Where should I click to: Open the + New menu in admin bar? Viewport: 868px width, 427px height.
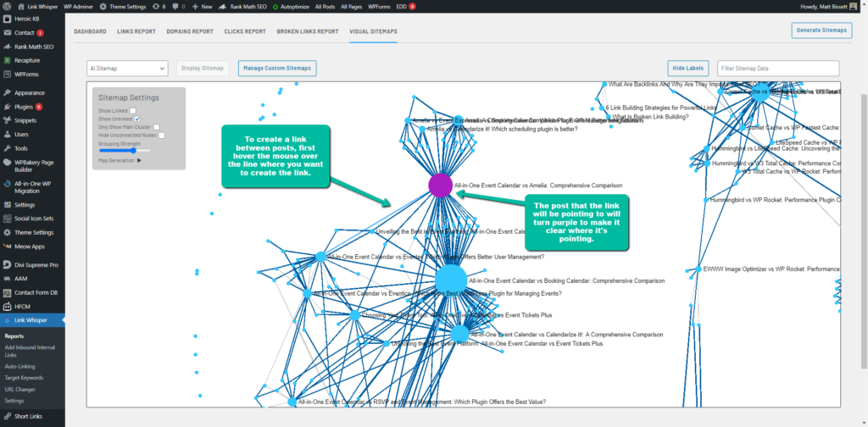(202, 6)
